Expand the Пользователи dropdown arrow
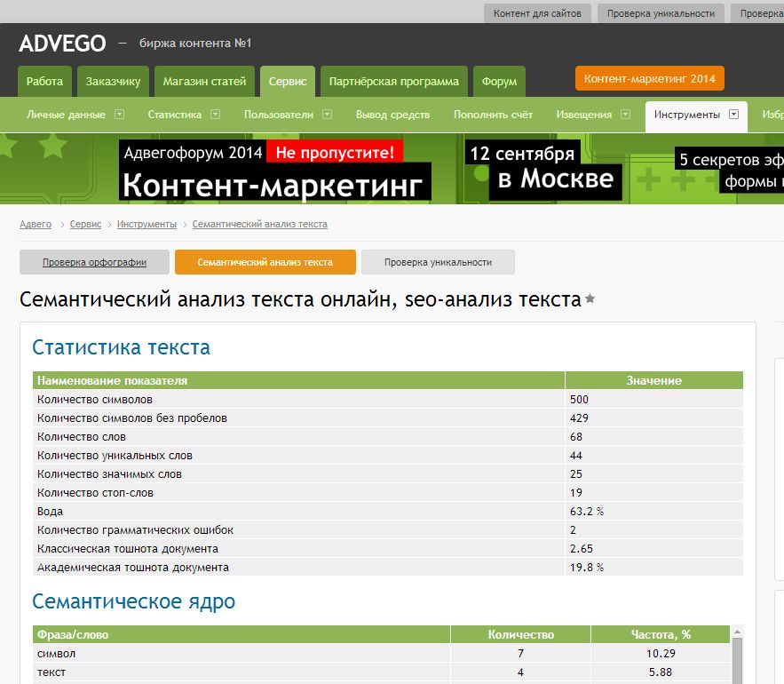Image resolution: width=784 pixels, height=684 pixels. click(x=327, y=115)
